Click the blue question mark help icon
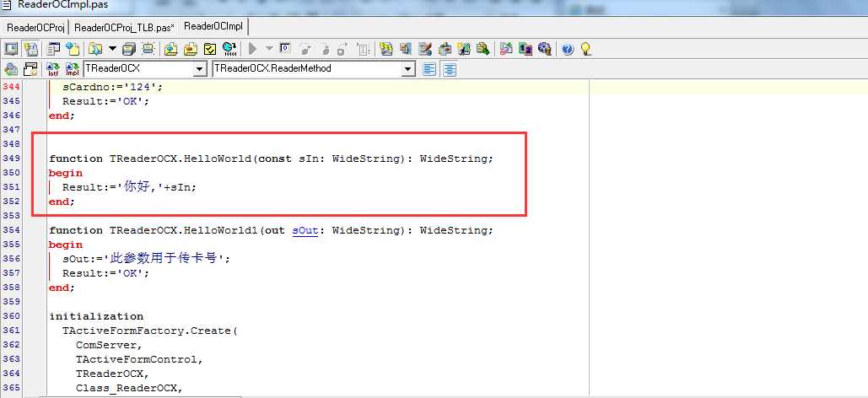 [x=568, y=49]
